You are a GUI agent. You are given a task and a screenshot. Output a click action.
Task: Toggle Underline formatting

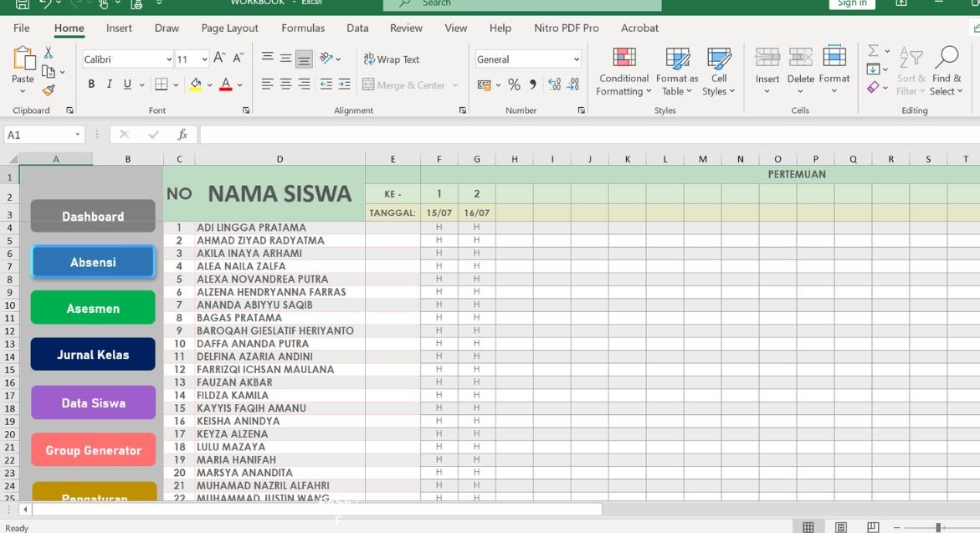127,85
